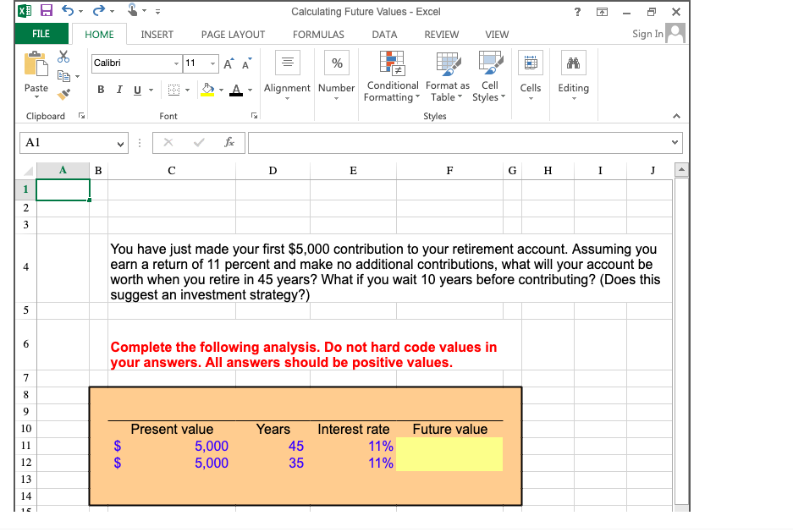Select the 'Present value' header cell
The height and width of the screenshot is (532, 793).
[172, 429]
